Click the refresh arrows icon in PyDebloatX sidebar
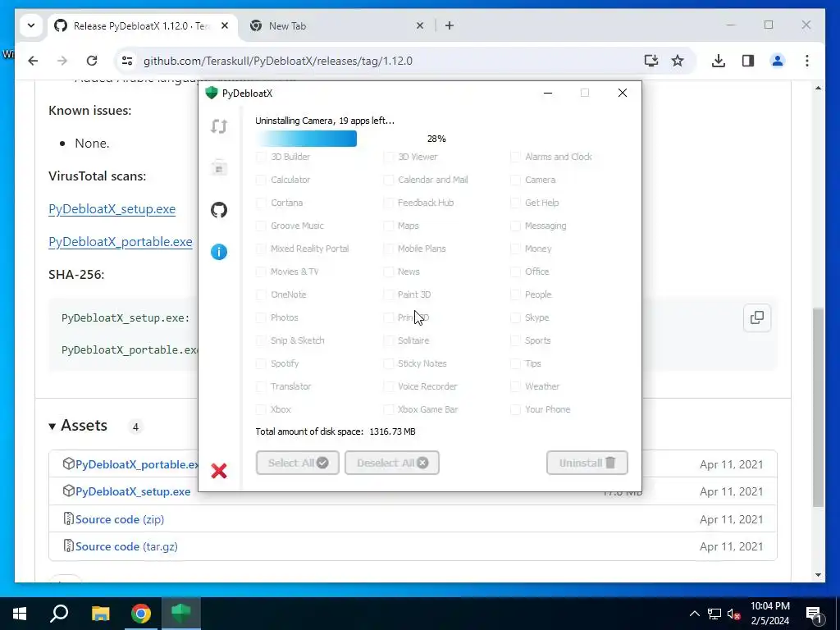840x630 pixels. coord(218,126)
